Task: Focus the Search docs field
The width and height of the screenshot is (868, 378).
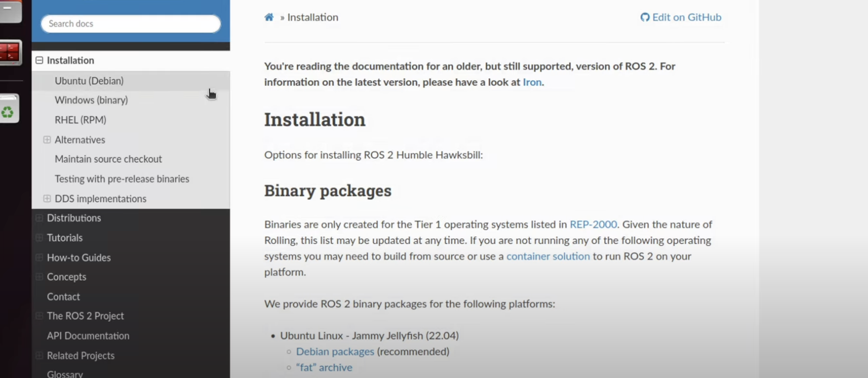Action: click(131, 24)
